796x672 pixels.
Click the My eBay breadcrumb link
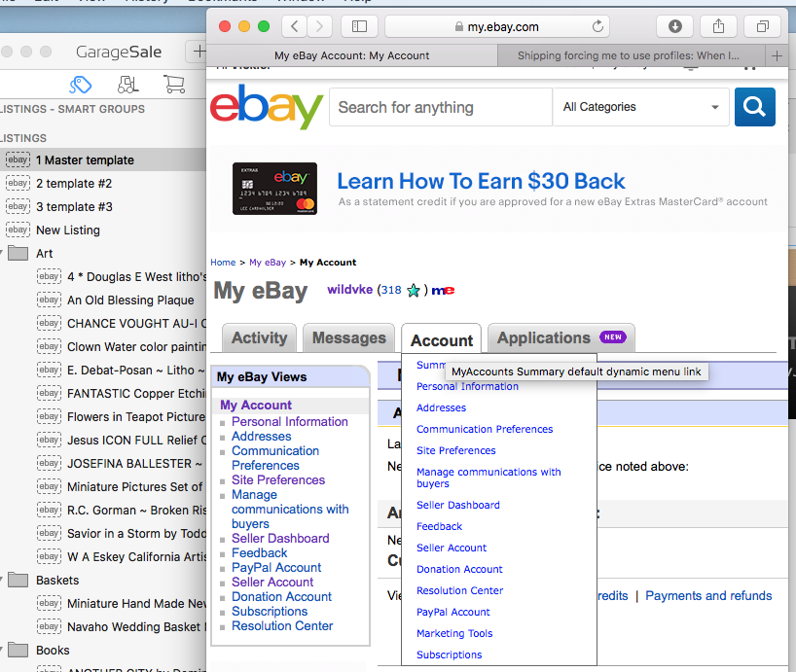click(268, 263)
